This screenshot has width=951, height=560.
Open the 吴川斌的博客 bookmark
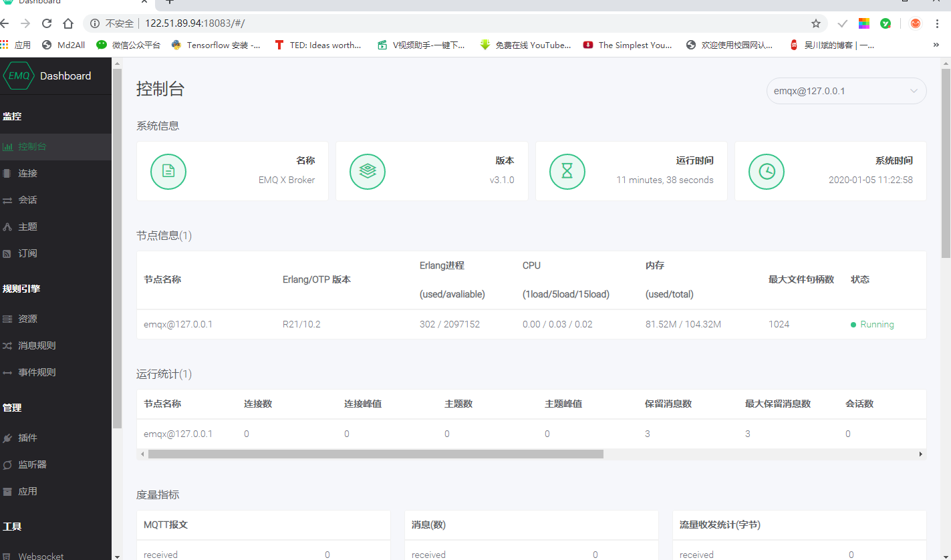coord(831,45)
